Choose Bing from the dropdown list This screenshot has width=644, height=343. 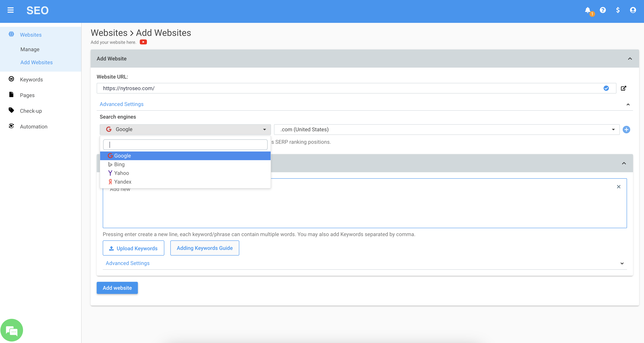(x=185, y=165)
